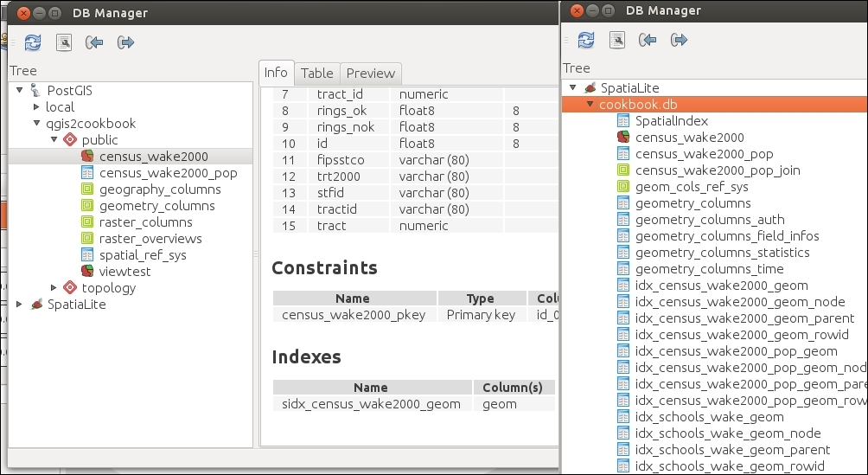Close the left DB Manager window
Viewport: 868px width, 475px height.
coord(23,13)
